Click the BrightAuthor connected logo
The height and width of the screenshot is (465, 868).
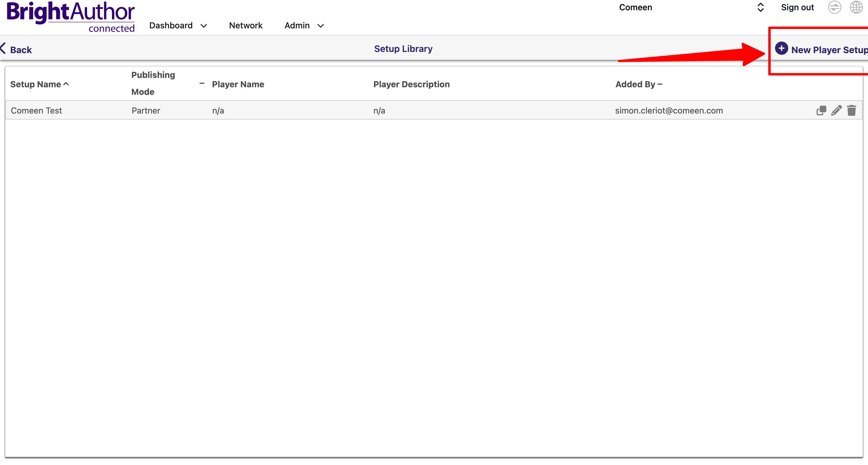pyautogui.click(x=70, y=17)
